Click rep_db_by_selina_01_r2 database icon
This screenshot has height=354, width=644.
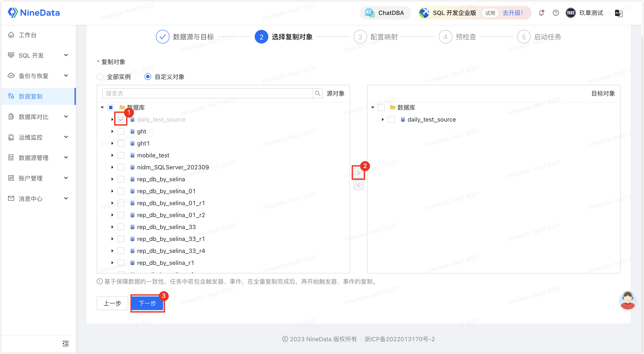132,215
